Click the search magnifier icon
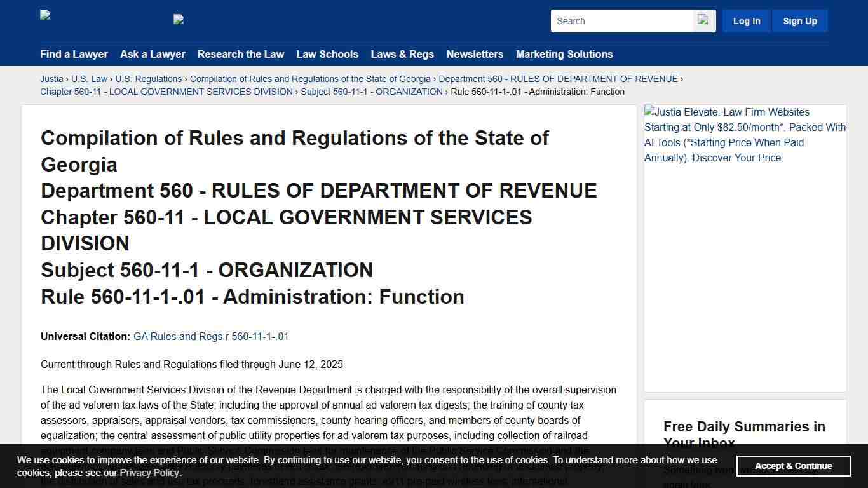868x488 pixels. [704, 20]
